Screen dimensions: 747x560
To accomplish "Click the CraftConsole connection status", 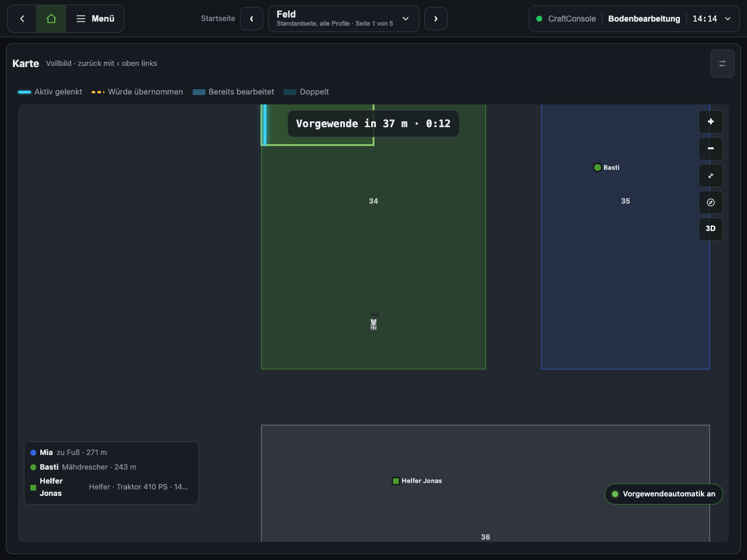I will 566,19.
